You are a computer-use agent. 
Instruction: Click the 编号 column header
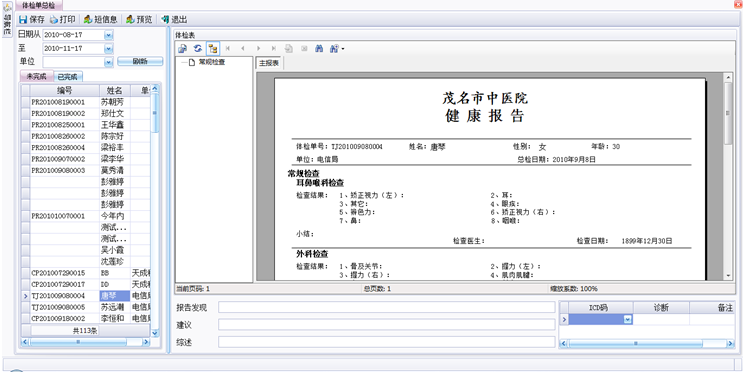pos(65,90)
